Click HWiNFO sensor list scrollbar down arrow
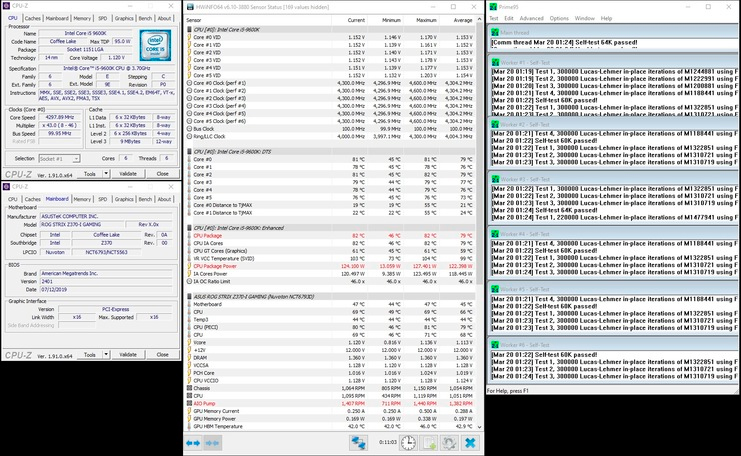 [x=480, y=427]
